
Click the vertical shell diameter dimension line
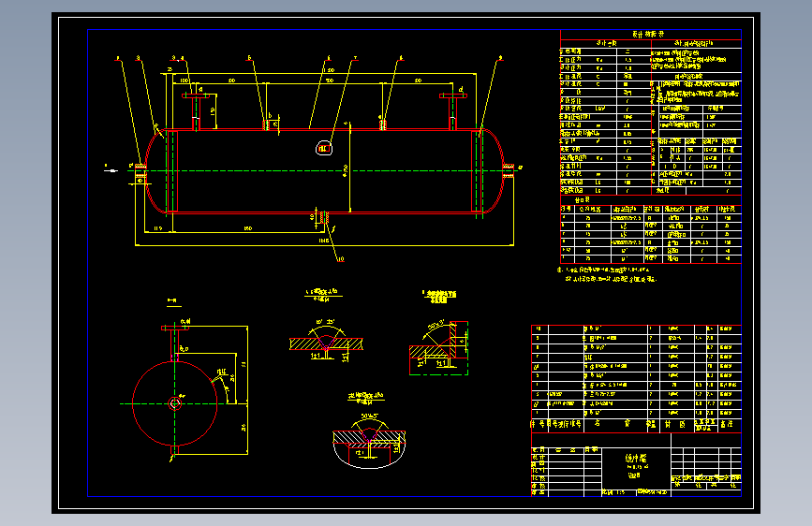[350, 168]
